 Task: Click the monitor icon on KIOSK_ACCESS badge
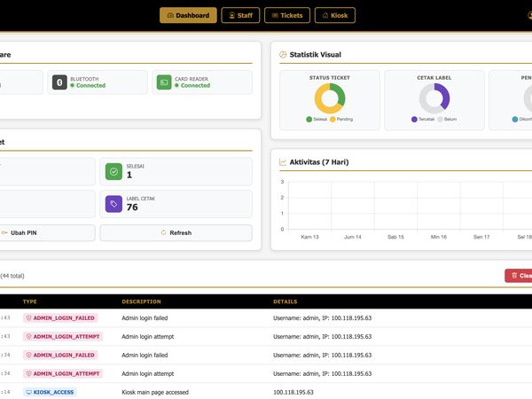coord(29,393)
